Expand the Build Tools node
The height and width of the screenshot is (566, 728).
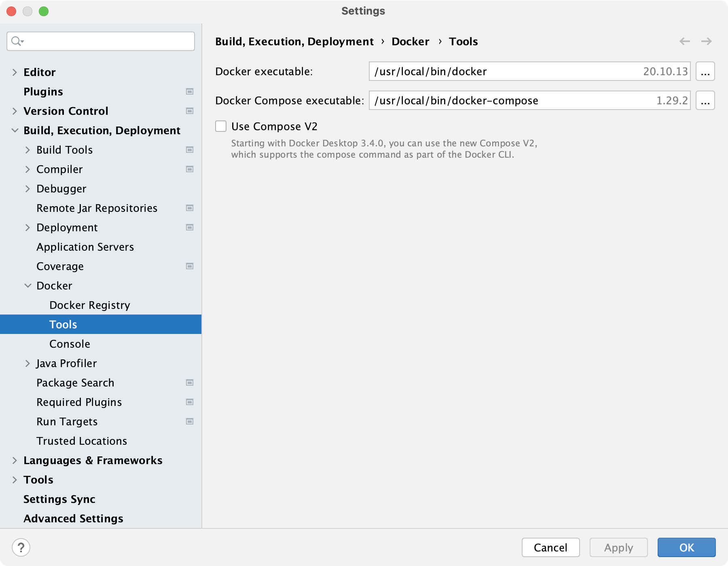pos(28,150)
